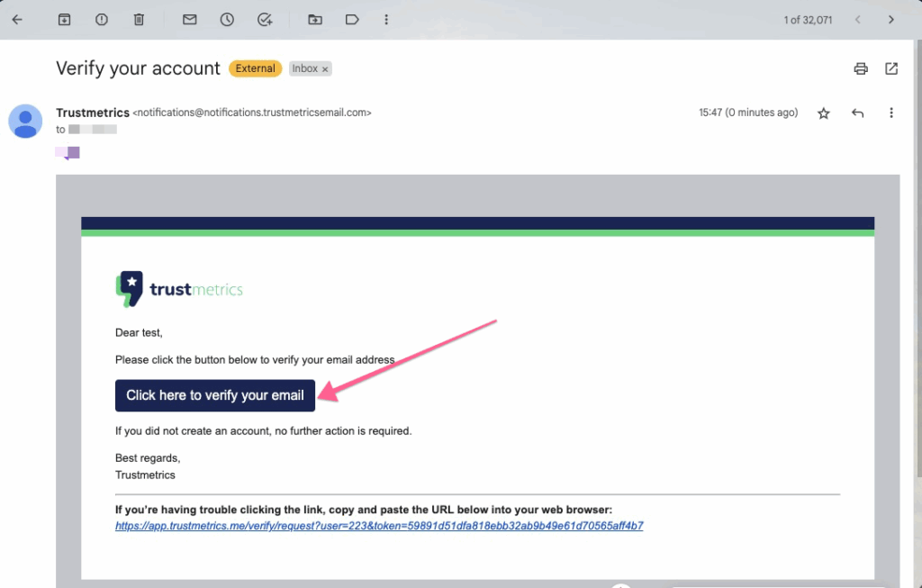Open the email in a new window
Screen dimensions: 922x588
(x=891, y=68)
